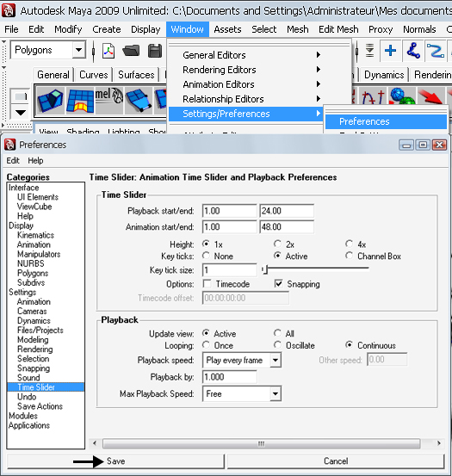Open the Window menu
452x476 pixels.
tap(188, 29)
